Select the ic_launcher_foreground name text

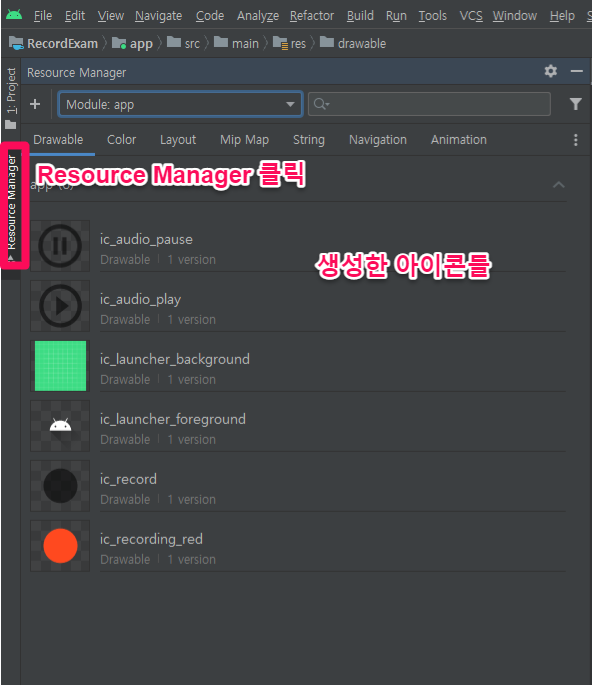point(173,419)
